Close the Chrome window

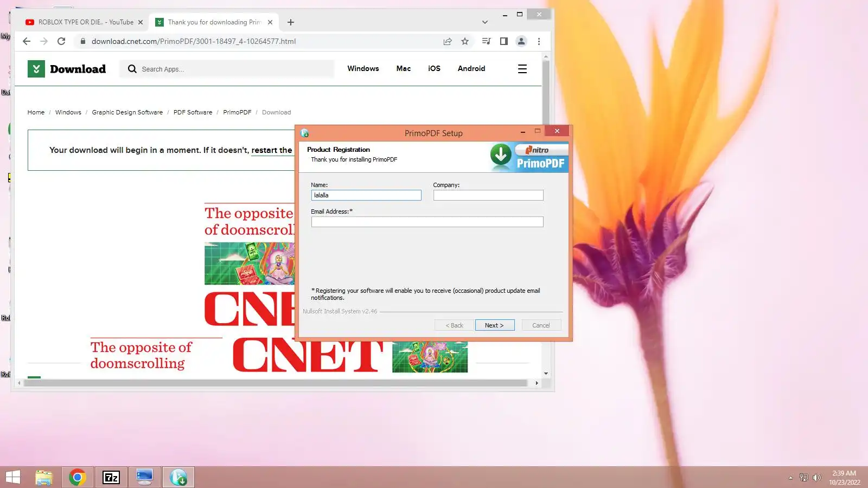click(x=539, y=15)
